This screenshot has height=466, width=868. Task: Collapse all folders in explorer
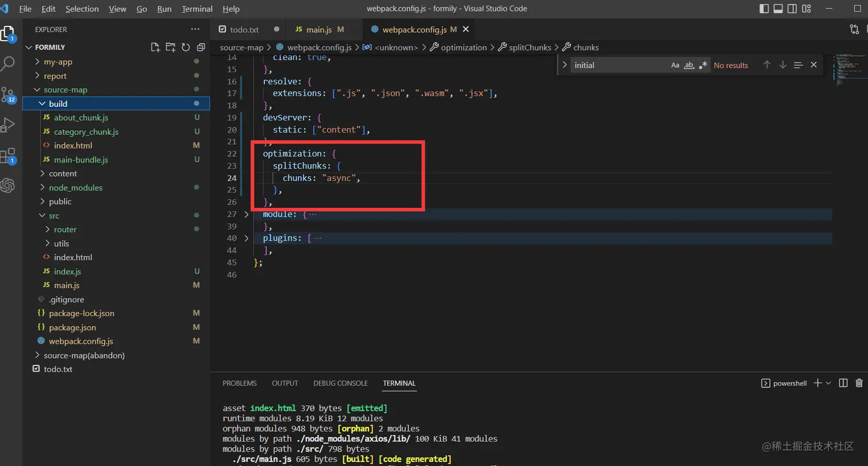pos(201,47)
